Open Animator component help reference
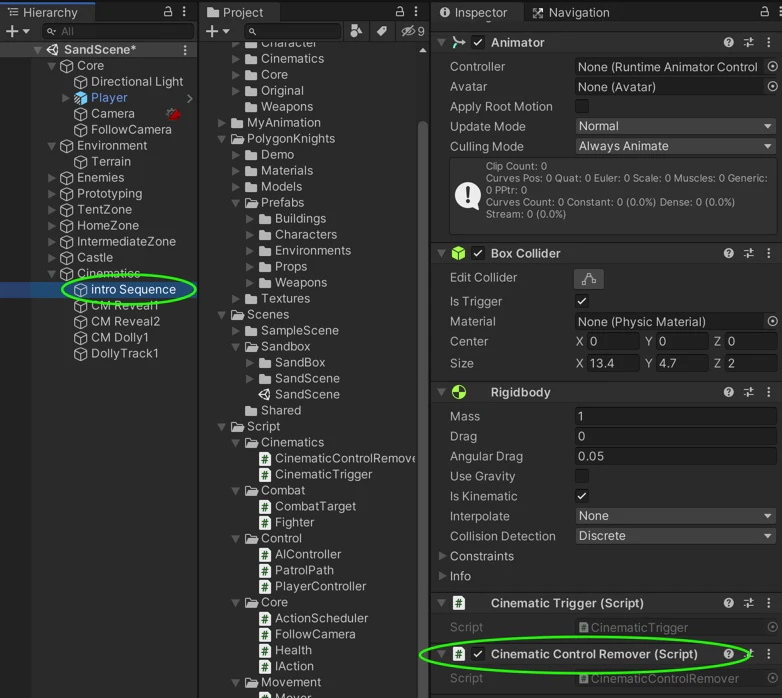Viewport: 782px width, 698px height. tap(728, 42)
